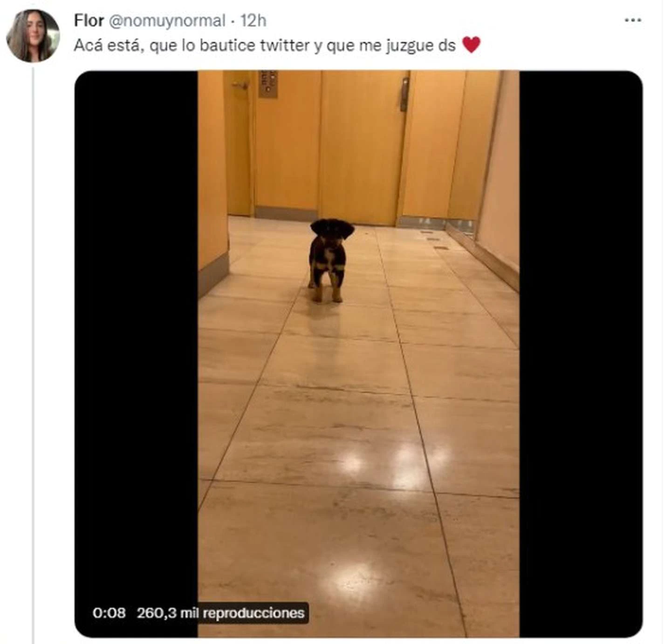The height and width of the screenshot is (644, 671).
Task: Click the elevator button panel in the video
Action: (x=268, y=84)
